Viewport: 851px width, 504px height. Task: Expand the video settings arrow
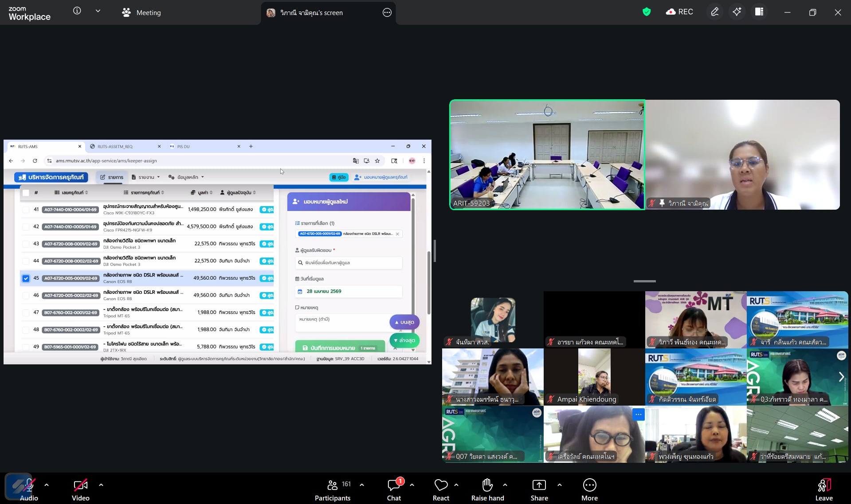tap(101, 485)
